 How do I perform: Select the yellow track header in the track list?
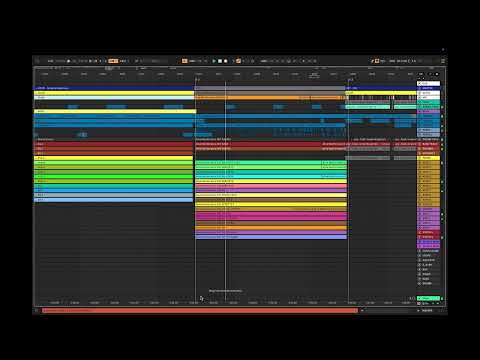point(429,158)
